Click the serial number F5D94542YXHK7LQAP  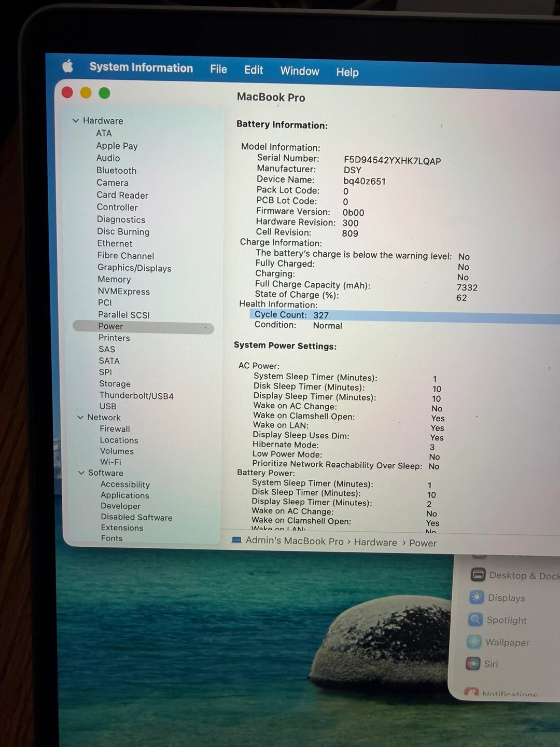(393, 160)
